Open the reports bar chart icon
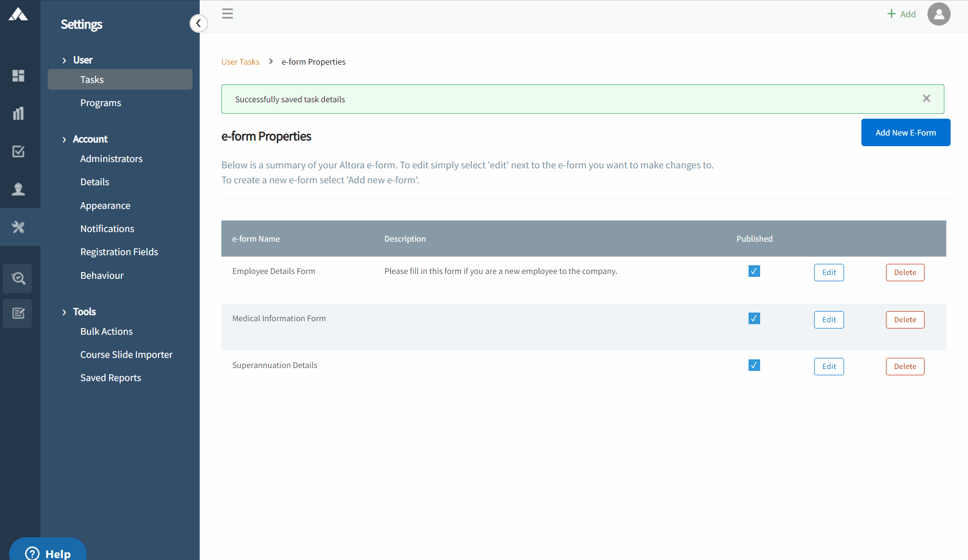Screen dimensions: 968x560 click(x=18, y=114)
